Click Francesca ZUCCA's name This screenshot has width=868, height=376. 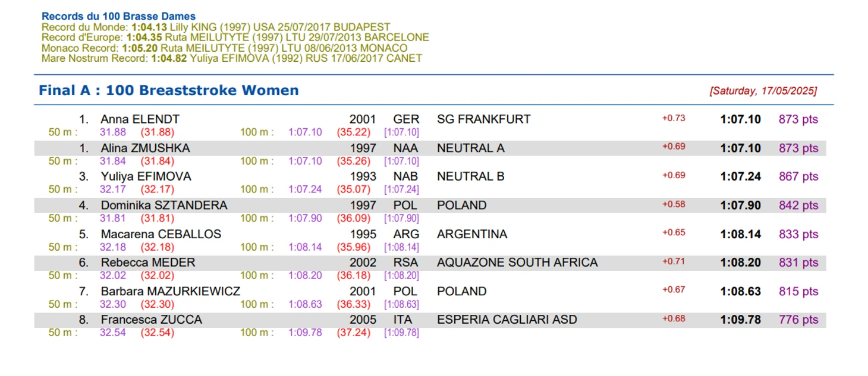[151, 320]
